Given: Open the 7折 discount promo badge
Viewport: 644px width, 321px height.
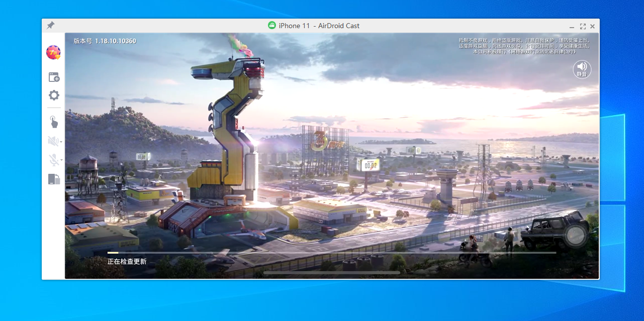Looking at the screenshot, I should tap(53, 52).
